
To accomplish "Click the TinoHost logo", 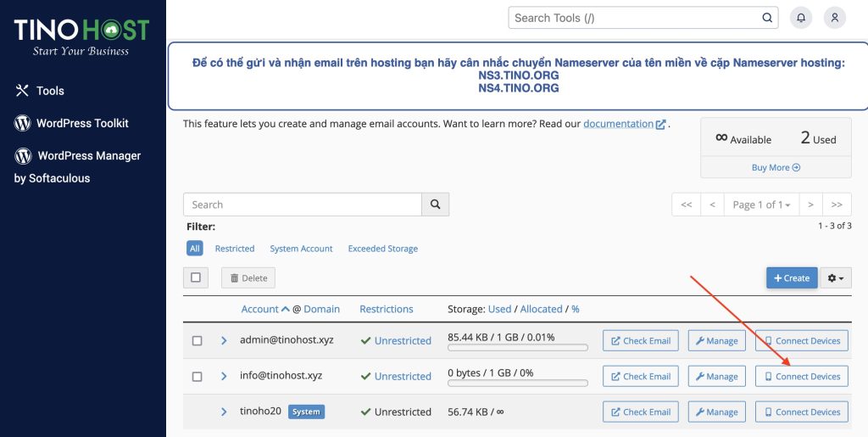I will coord(81,36).
